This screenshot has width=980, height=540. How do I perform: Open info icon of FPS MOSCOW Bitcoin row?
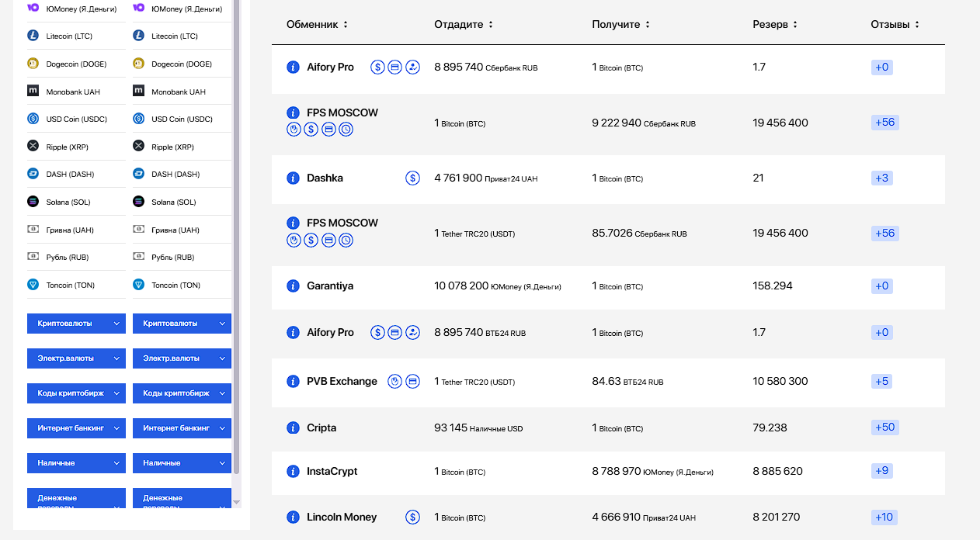click(x=293, y=112)
